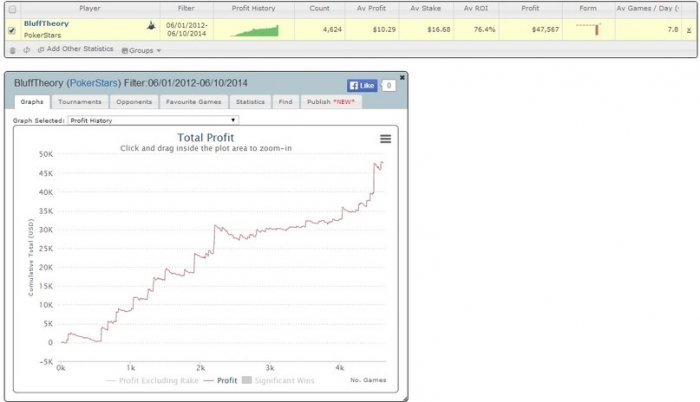Click the 7.8 Av Games per Day value

click(673, 29)
